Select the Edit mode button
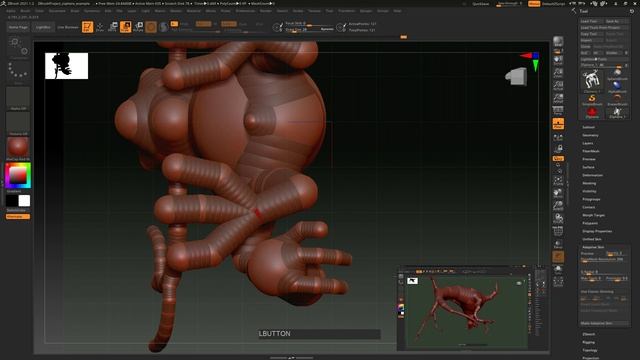Viewport: 640px width, 360px height. 87,27
